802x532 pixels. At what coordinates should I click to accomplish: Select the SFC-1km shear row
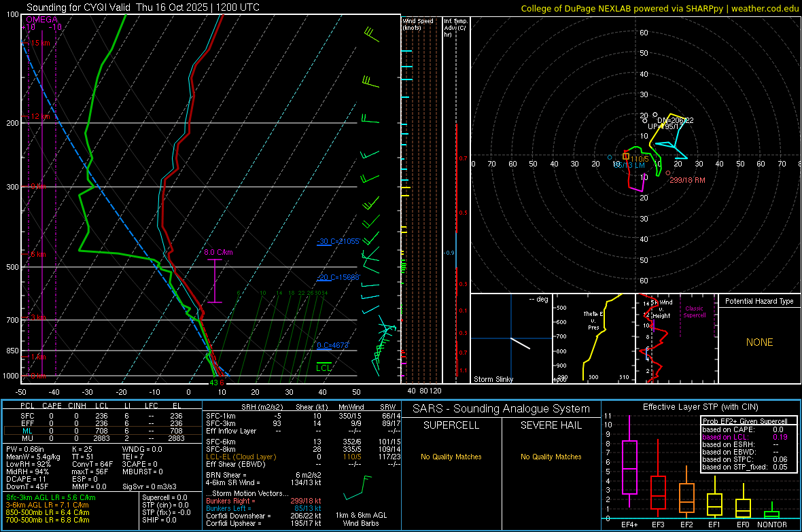[x=303, y=416]
